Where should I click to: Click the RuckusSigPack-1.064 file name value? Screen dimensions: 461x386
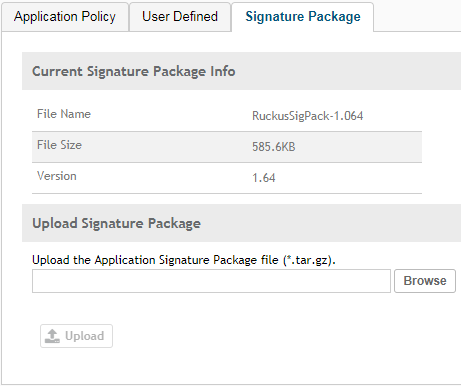(307, 116)
